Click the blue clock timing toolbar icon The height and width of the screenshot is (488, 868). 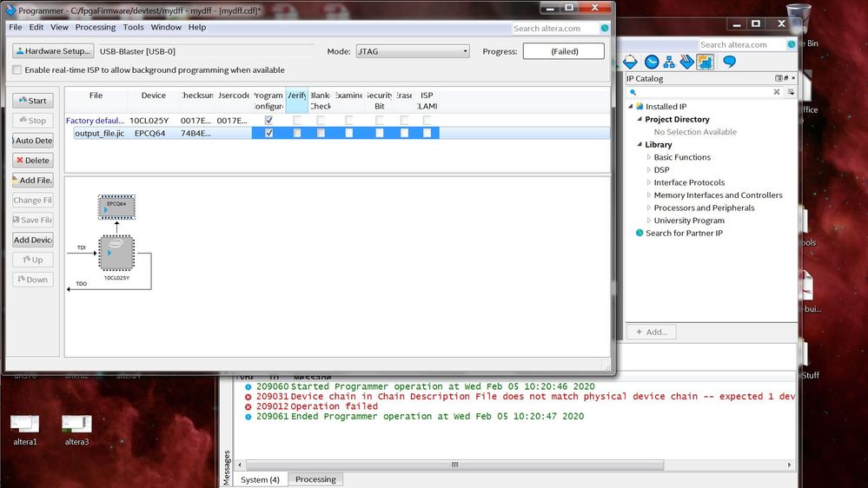(x=651, y=62)
